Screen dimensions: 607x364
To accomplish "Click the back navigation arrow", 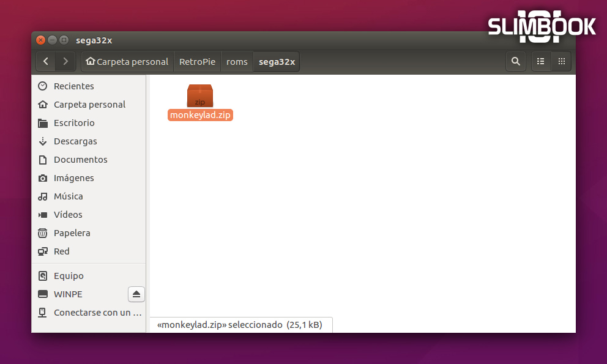I will [46, 61].
